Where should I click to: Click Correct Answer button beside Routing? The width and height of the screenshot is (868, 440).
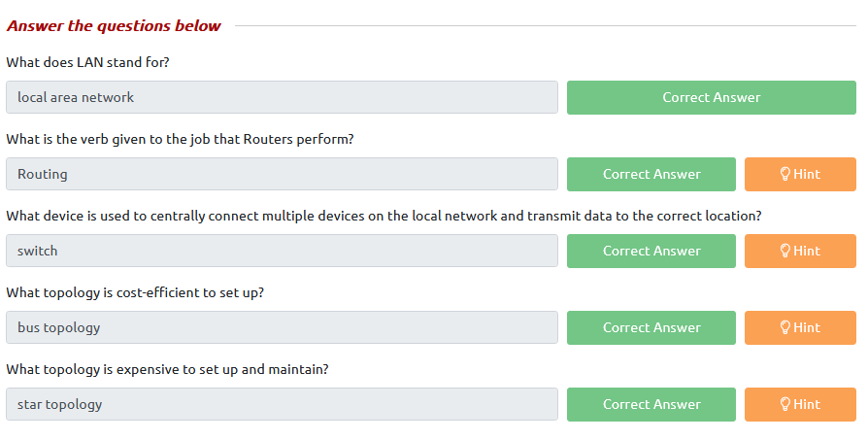click(x=651, y=174)
